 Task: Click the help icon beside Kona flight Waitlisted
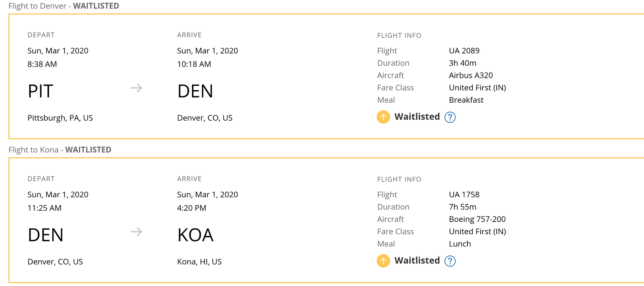click(x=450, y=261)
